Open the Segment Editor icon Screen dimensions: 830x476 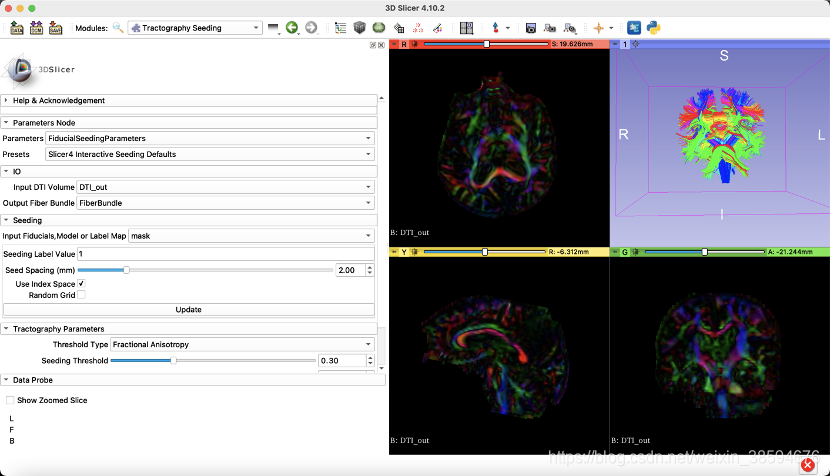point(437,28)
